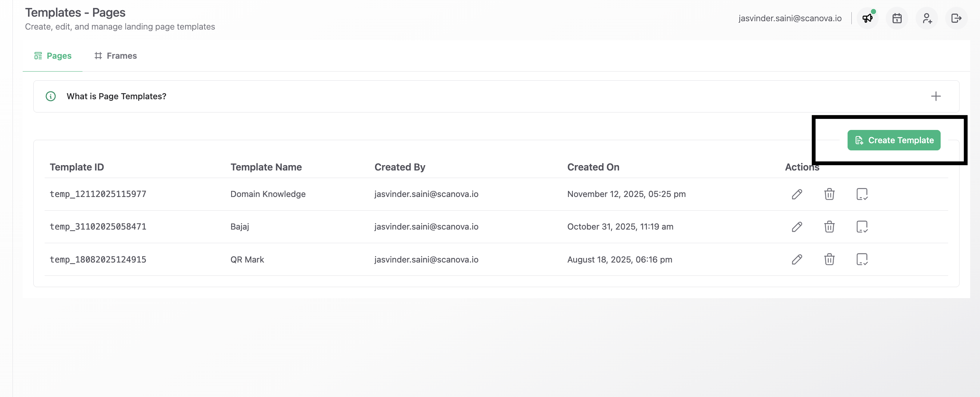Screen dimensions: 980x397
Task: Click the creator email in Bajaj row
Action: (426, 227)
